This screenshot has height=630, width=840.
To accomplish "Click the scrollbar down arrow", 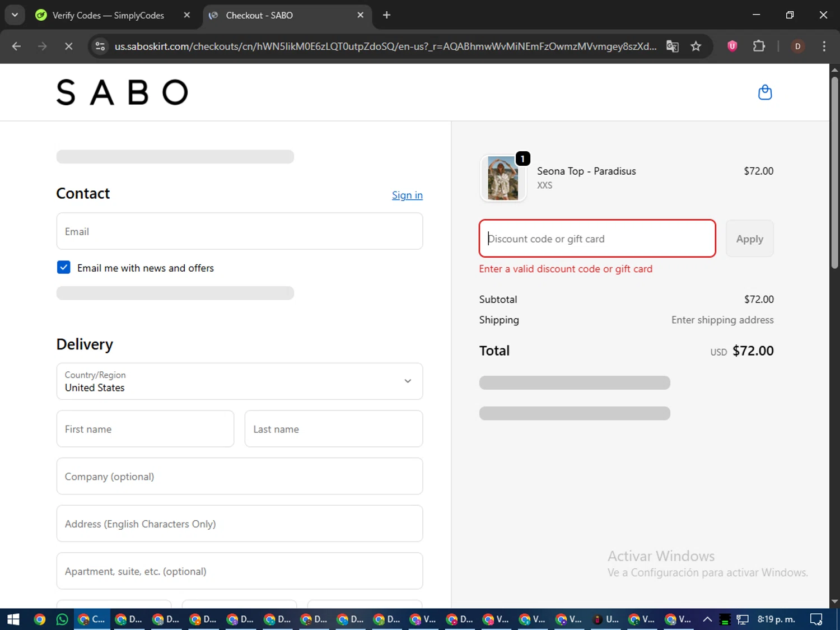I will pyautogui.click(x=834, y=602).
